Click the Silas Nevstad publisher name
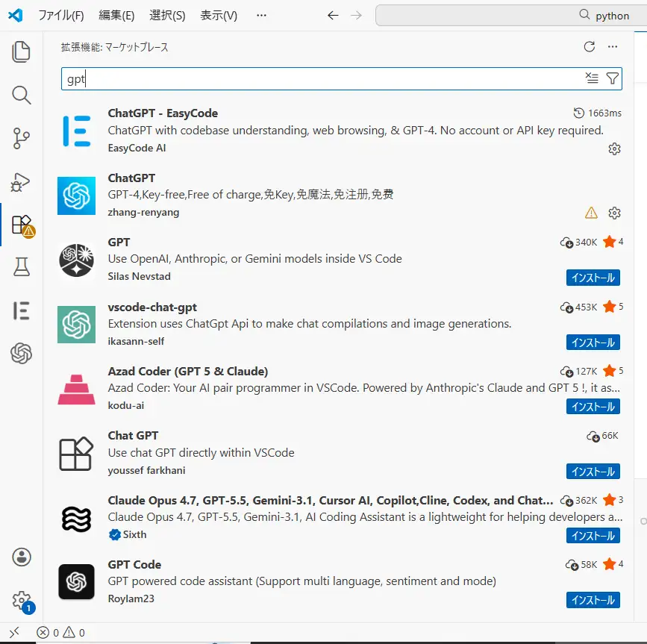This screenshot has width=647, height=644. tap(139, 276)
